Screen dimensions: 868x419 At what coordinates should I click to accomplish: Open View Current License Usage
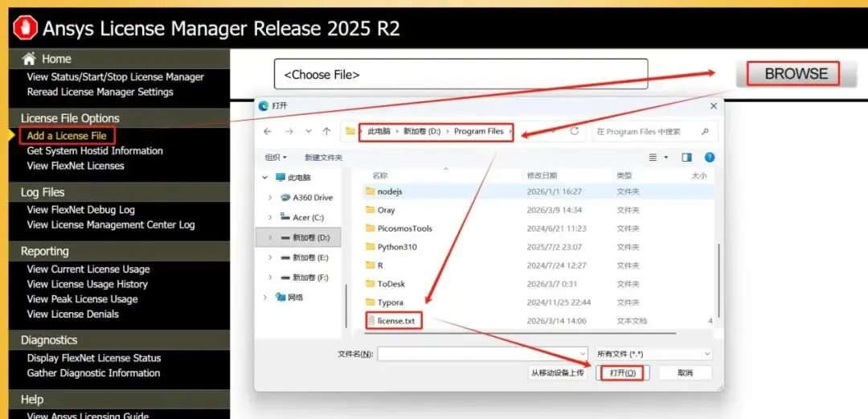point(88,269)
